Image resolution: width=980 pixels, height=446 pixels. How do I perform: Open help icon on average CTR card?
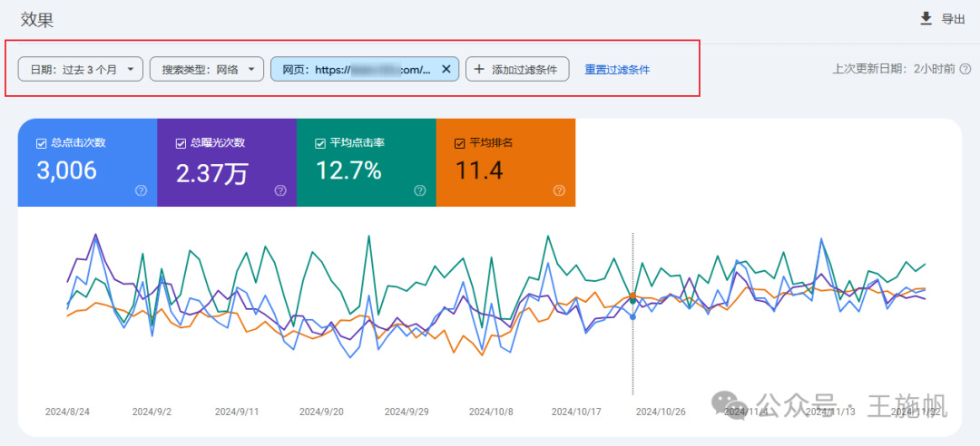click(420, 190)
